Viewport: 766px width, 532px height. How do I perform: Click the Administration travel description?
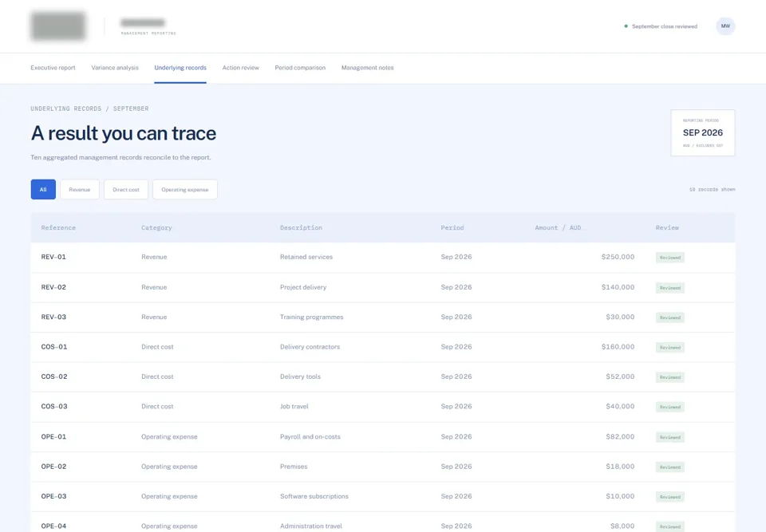pos(310,526)
